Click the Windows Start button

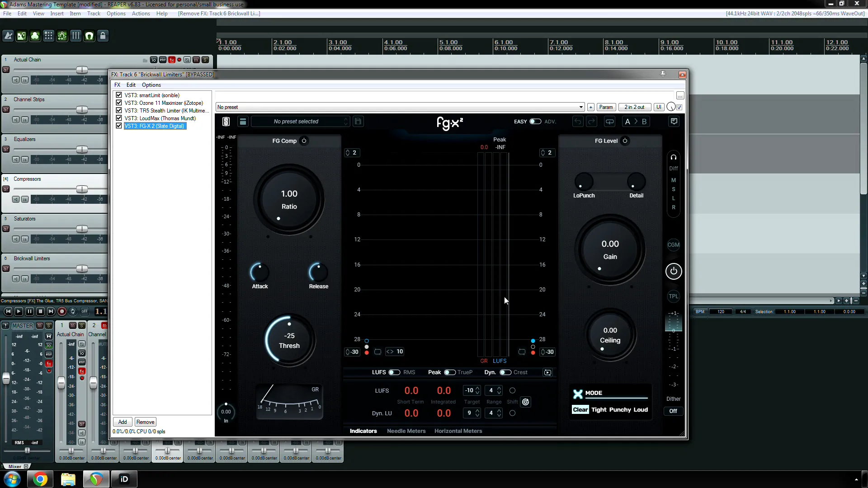(12, 479)
